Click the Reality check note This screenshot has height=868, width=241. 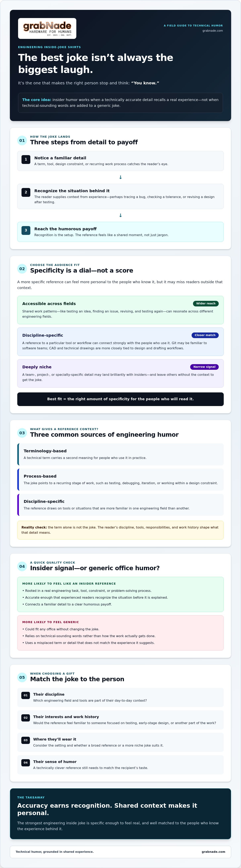[120, 530]
